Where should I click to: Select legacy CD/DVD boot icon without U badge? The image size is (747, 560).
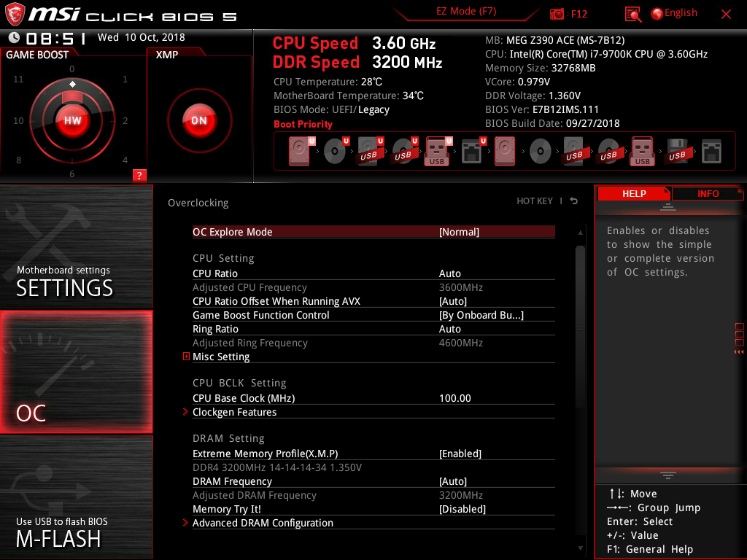pos(541,151)
